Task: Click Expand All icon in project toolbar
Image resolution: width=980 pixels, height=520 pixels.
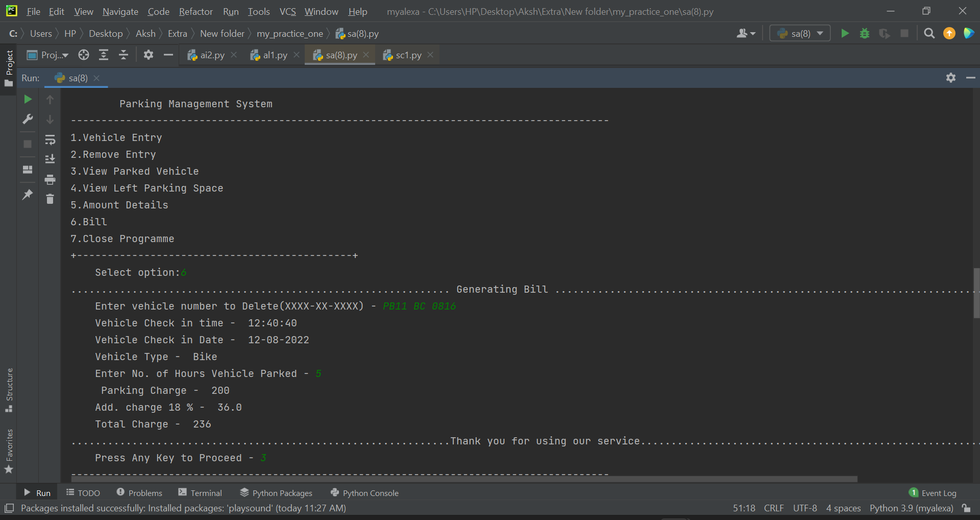Action: pyautogui.click(x=104, y=55)
